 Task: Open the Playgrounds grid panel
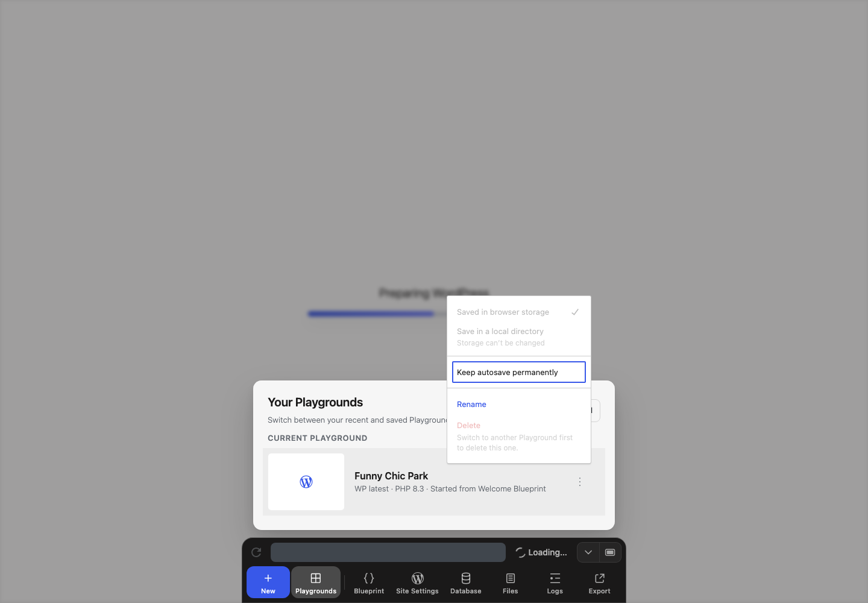tap(316, 582)
